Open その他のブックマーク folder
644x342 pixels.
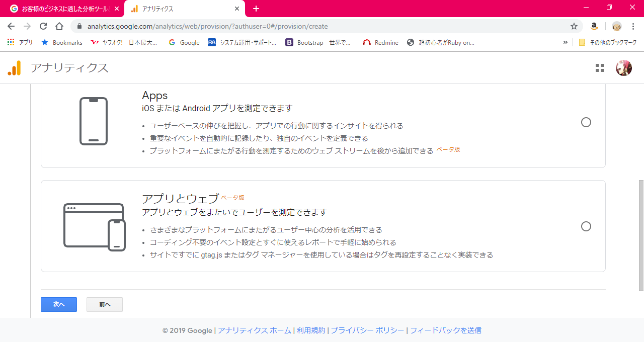(608, 43)
